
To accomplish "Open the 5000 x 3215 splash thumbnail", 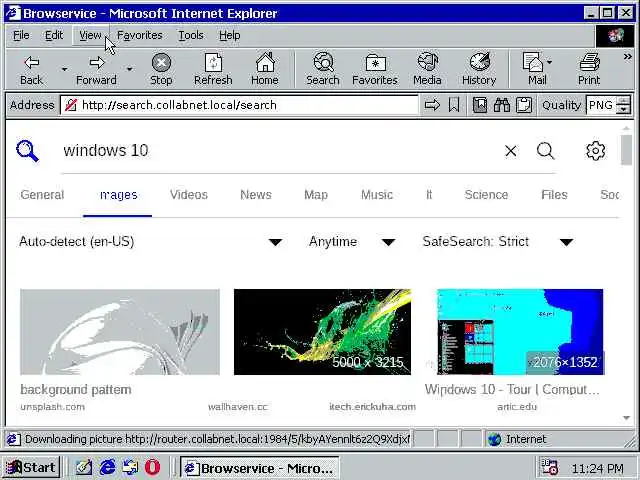I will point(322,332).
